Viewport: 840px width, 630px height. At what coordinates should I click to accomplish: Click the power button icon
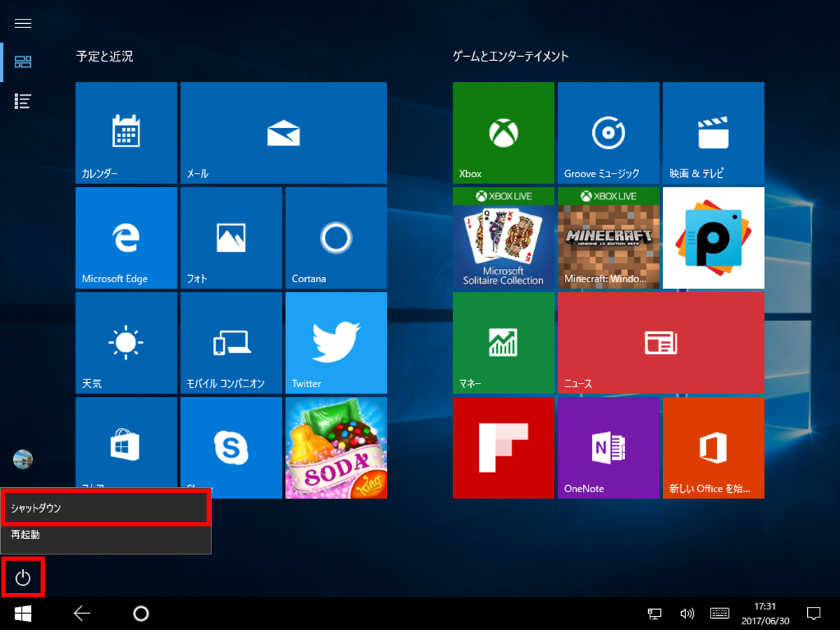point(23,577)
